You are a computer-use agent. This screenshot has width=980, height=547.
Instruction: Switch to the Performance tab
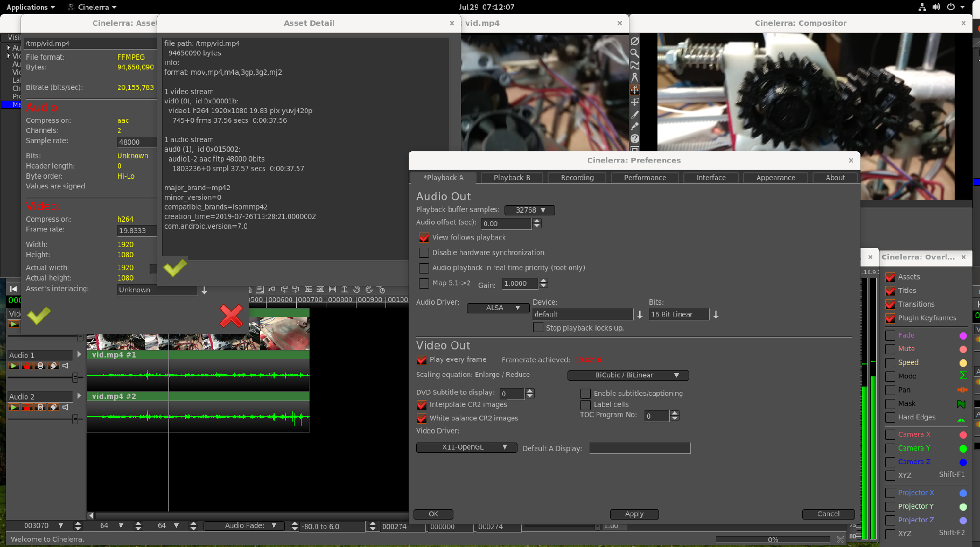tap(645, 178)
